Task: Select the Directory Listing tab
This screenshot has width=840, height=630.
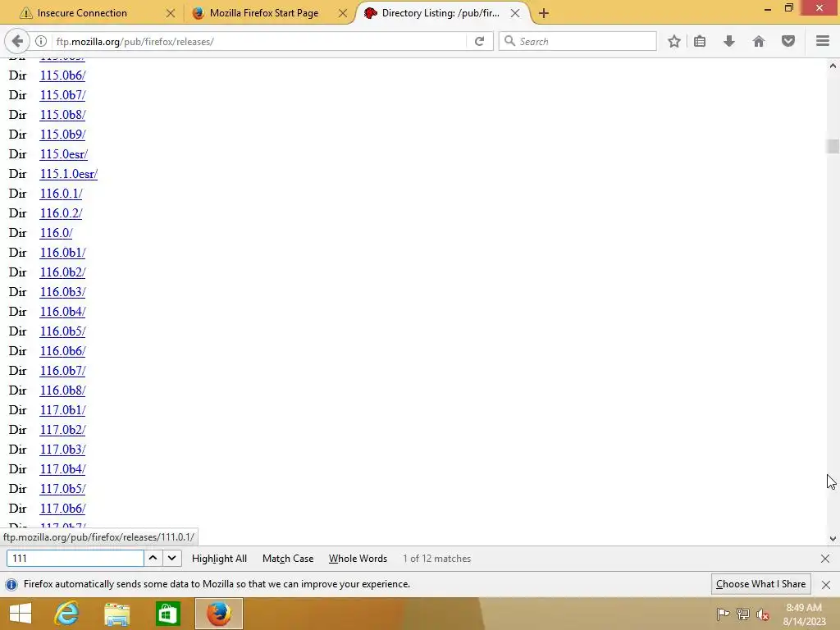Action: pos(441,13)
